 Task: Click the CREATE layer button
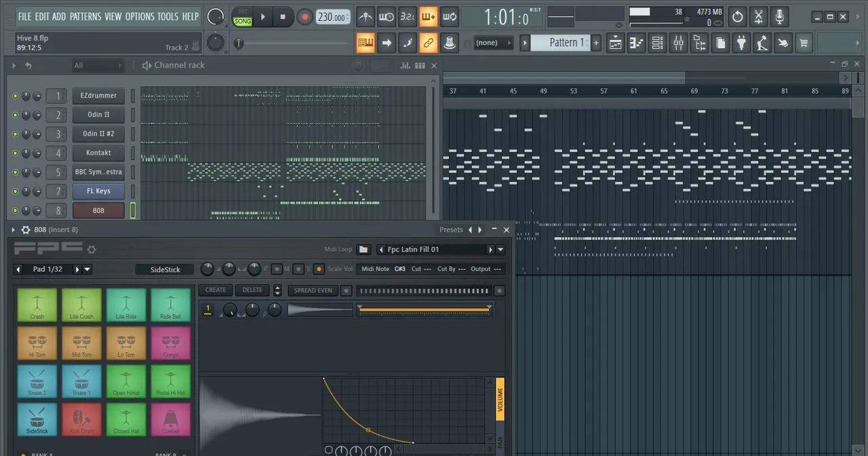point(216,290)
